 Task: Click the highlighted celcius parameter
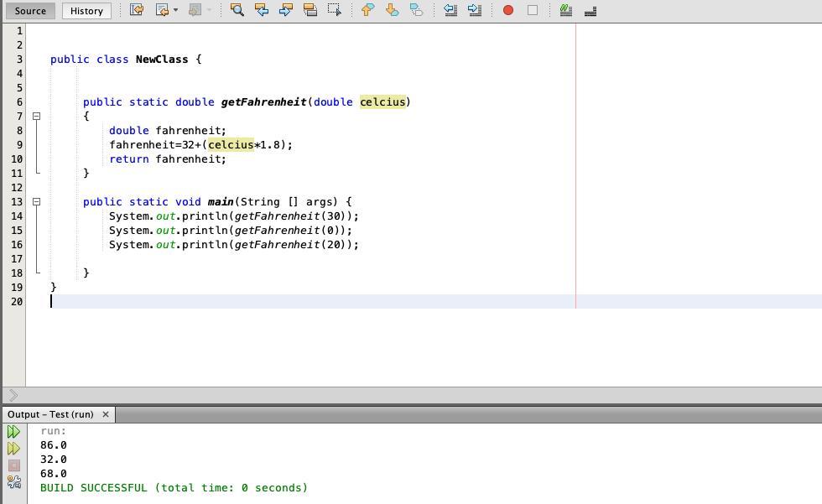click(382, 102)
